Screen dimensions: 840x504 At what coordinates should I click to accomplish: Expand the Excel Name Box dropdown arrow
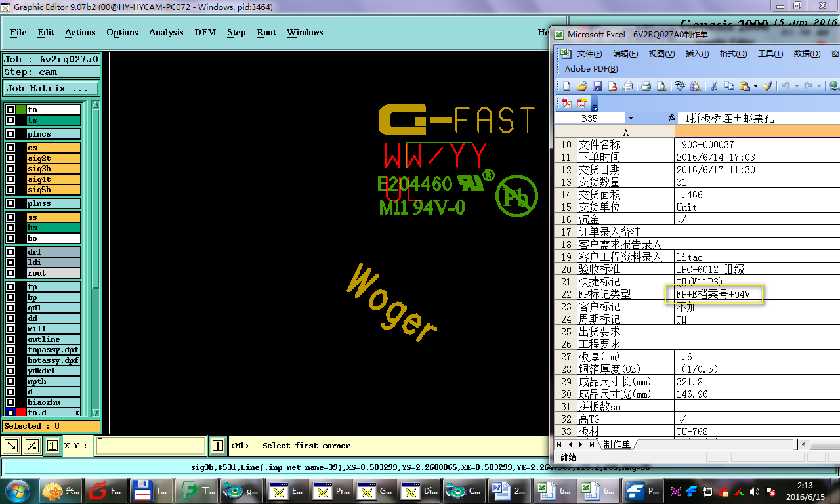tap(631, 118)
